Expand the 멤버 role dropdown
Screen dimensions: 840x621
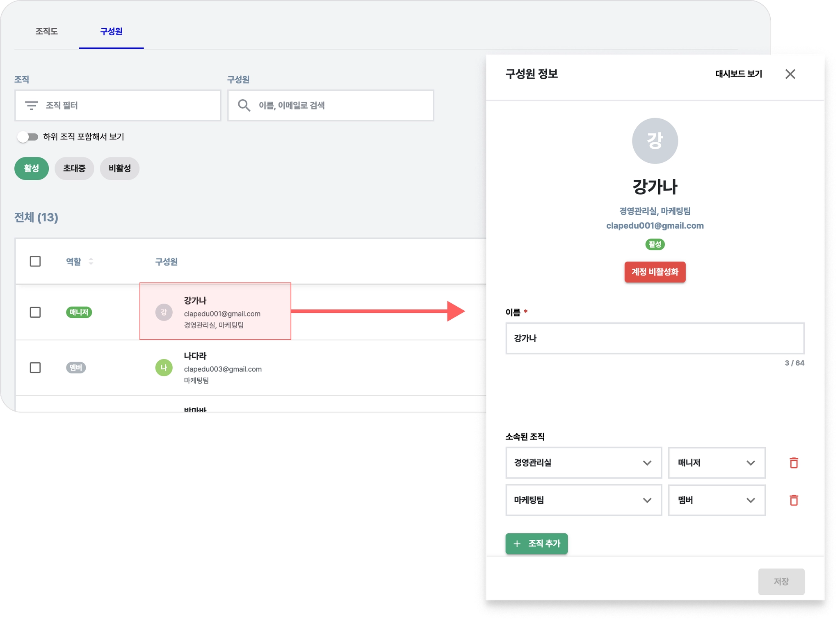716,500
